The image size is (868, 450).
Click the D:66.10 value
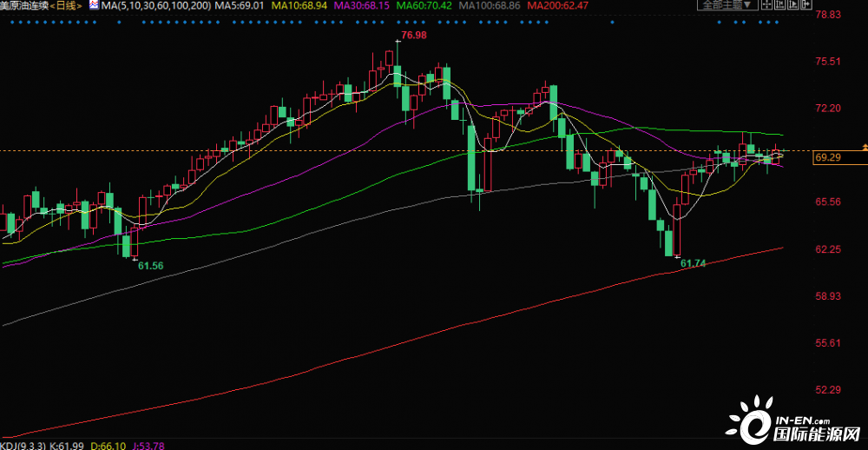click(x=108, y=446)
